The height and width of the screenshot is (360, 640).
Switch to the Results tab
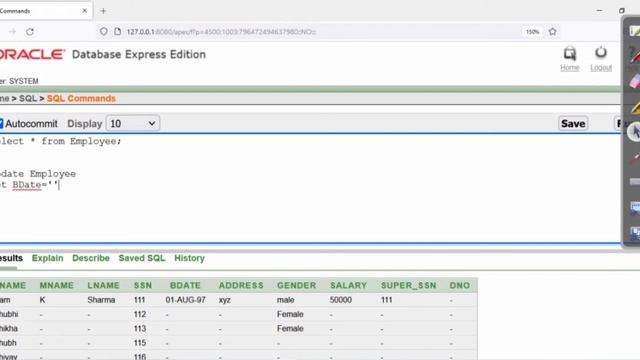11,258
